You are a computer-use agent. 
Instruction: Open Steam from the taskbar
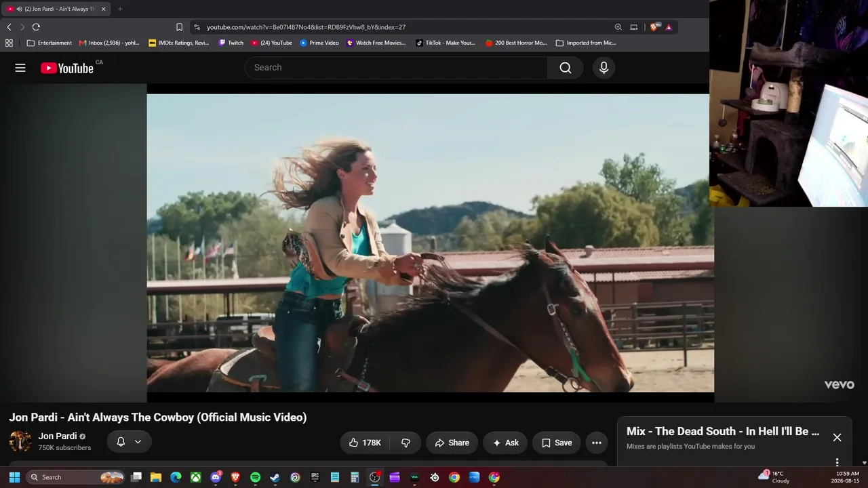coord(275,477)
